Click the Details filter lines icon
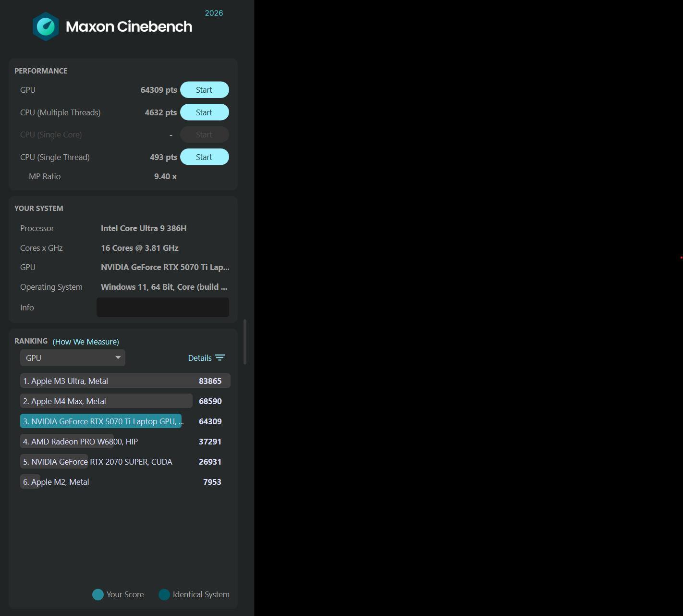The image size is (683, 616). [x=220, y=358]
